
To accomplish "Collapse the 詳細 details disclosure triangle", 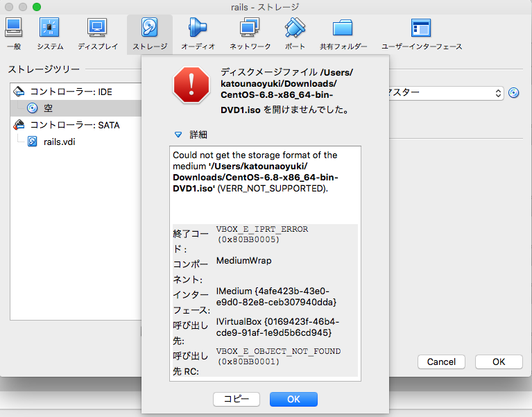I will point(178,135).
